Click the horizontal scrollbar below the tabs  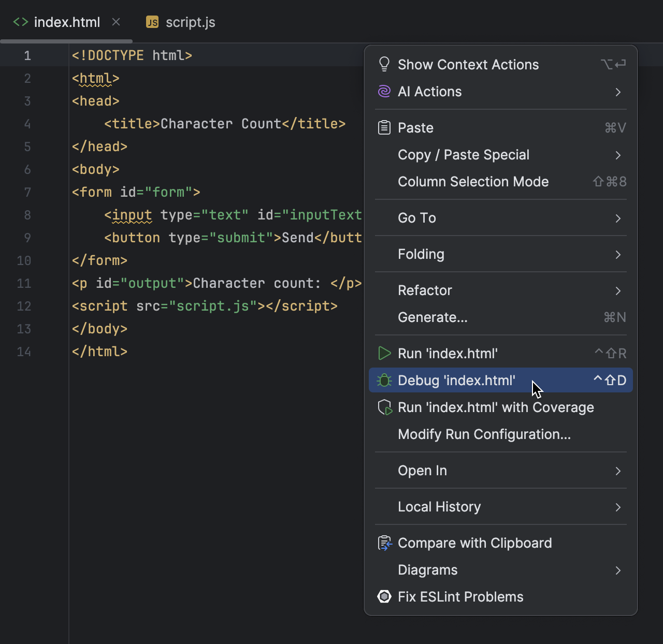click(66, 41)
